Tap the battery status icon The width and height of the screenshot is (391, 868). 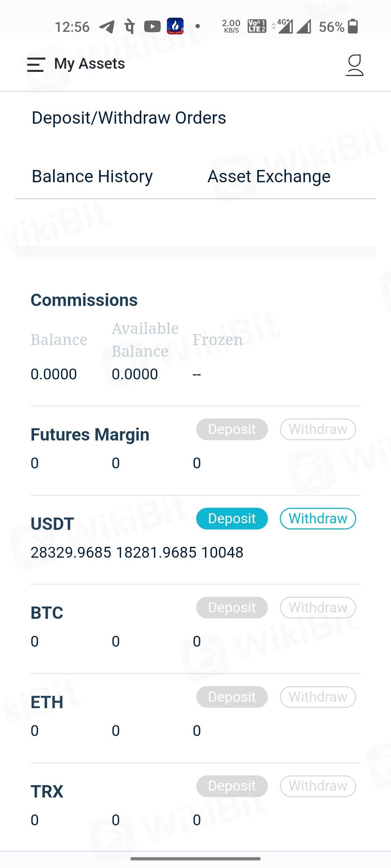353,26
